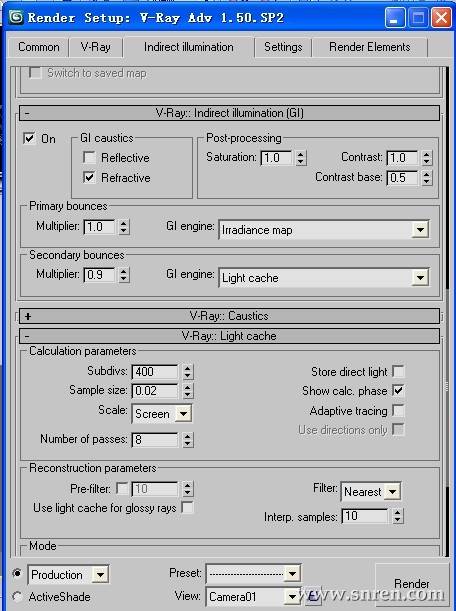Viewport: 456px width, 611px height.
Task: Open Secondary bounces GI engine dropdown
Action: pyautogui.click(x=324, y=277)
